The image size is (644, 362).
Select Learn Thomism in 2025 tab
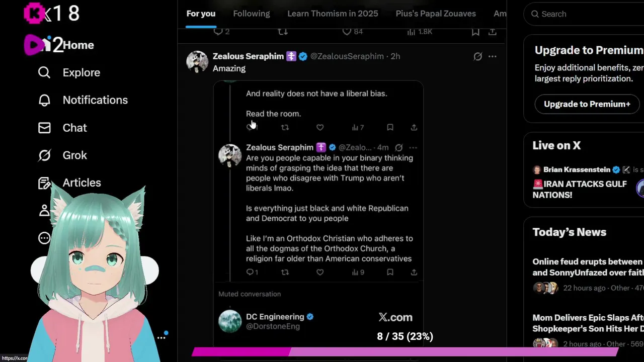coord(333,14)
